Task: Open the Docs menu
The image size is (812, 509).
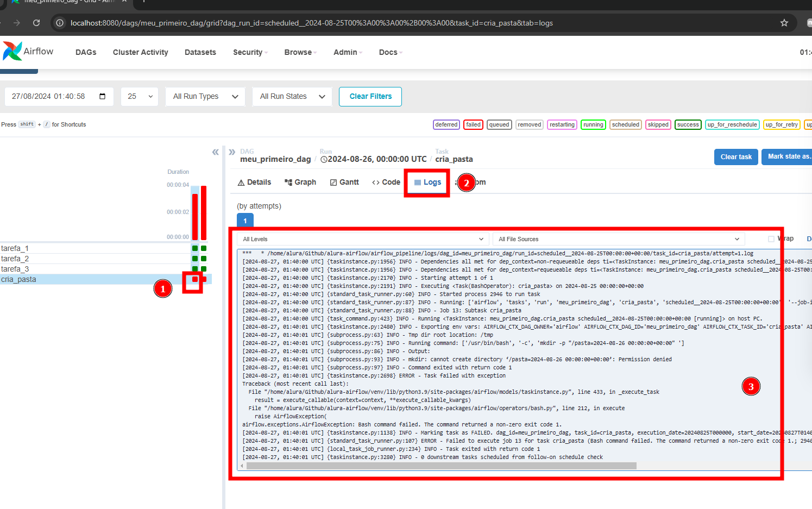Action: coord(391,52)
